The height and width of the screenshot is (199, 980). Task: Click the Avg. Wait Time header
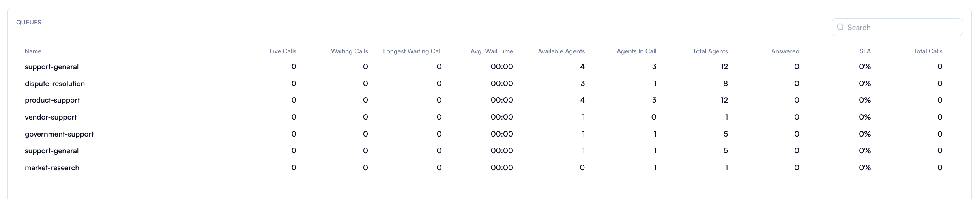[x=492, y=51]
